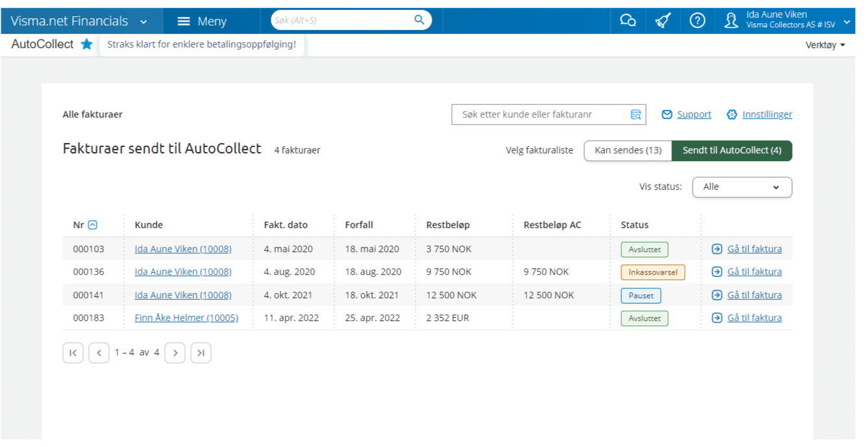Expand the Verktøy dropdown menu
The width and height of the screenshot is (868, 447).
[x=825, y=45]
